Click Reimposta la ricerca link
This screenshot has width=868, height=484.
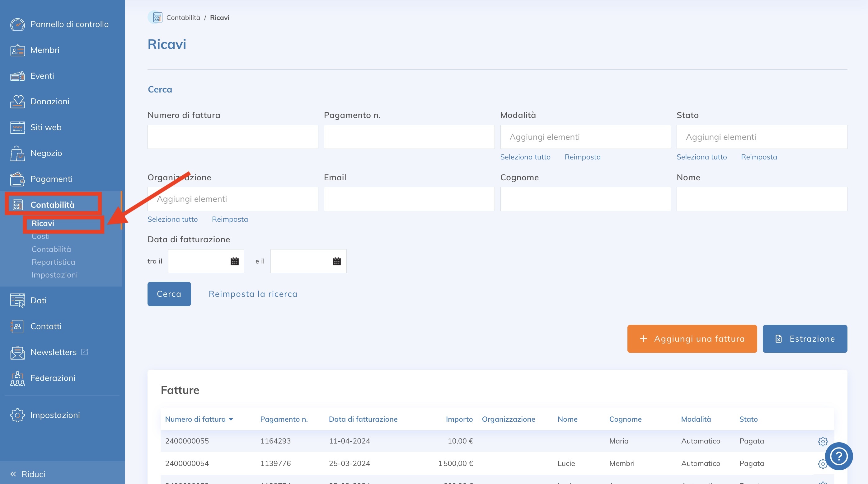253,294
